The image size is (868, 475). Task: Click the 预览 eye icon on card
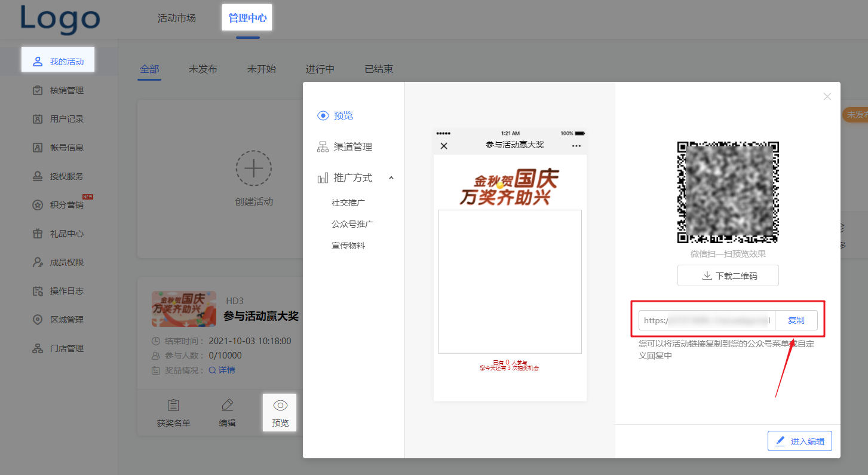(280, 406)
